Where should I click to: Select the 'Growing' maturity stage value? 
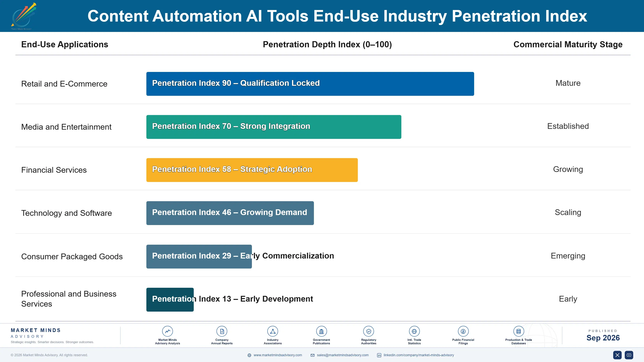(568, 169)
